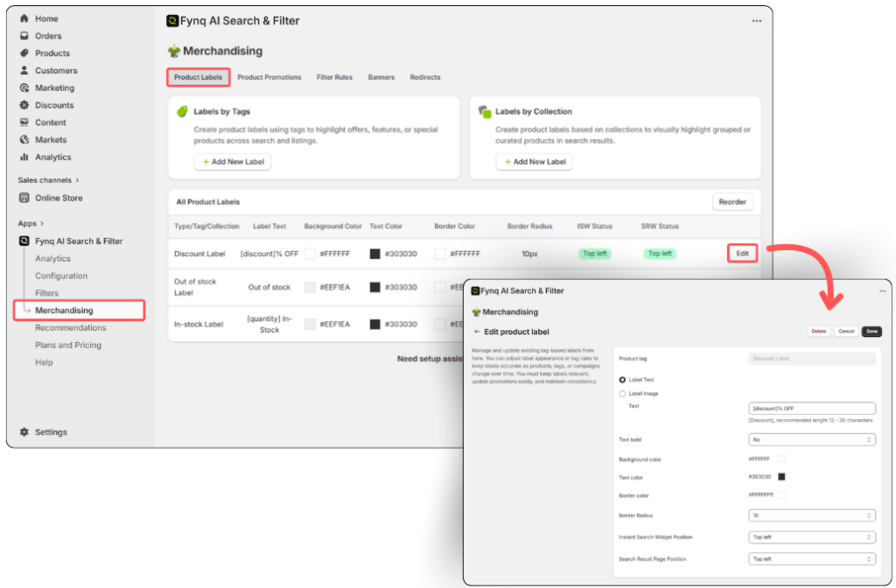Open Configuration in the app sidebar
This screenshot has height=588, width=896.
pyautogui.click(x=61, y=276)
